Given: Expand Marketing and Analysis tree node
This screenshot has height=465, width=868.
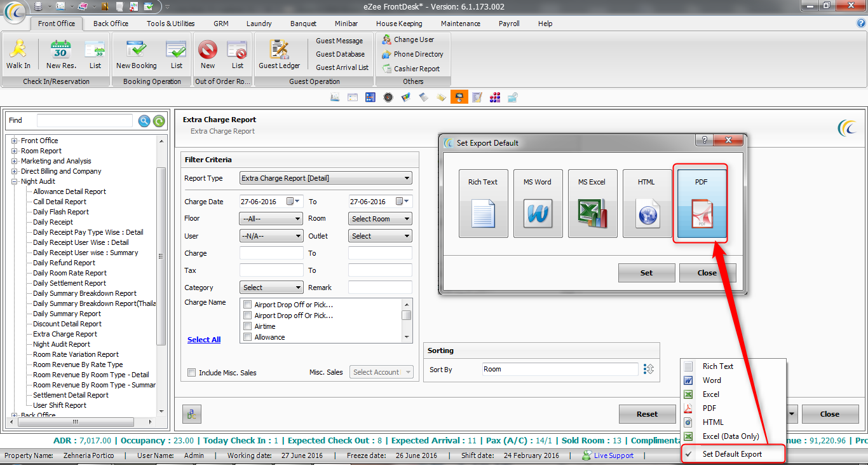Looking at the screenshot, I should 14,161.
